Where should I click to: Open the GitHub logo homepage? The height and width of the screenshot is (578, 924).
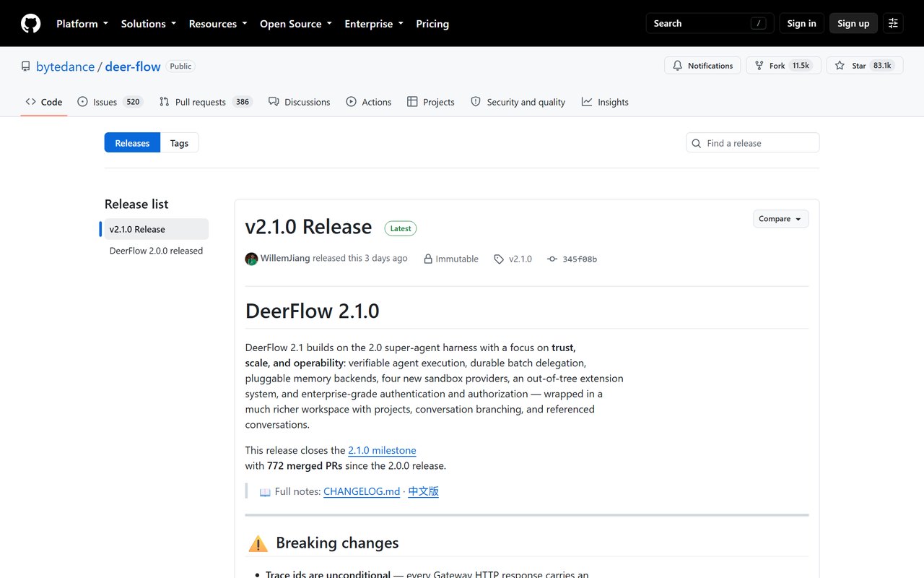click(30, 23)
